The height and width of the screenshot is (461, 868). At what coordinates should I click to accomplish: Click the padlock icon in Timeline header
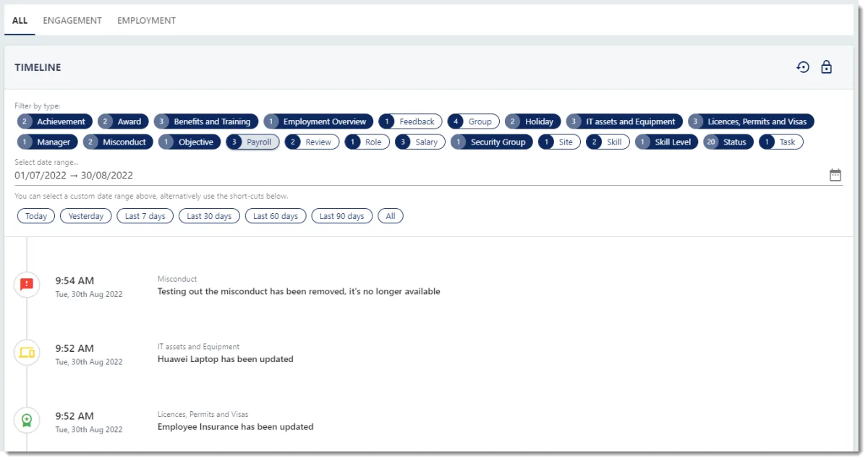pos(826,67)
